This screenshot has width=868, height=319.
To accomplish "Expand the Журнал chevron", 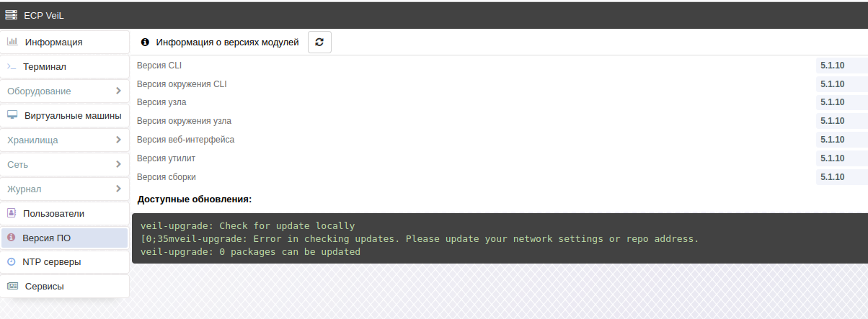I will (118, 189).
